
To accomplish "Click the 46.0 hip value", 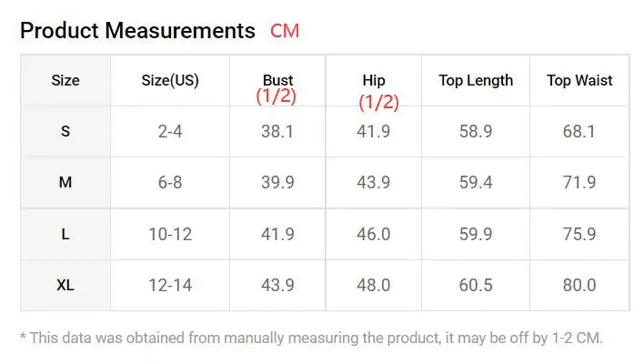I will [x=373, y=234].
